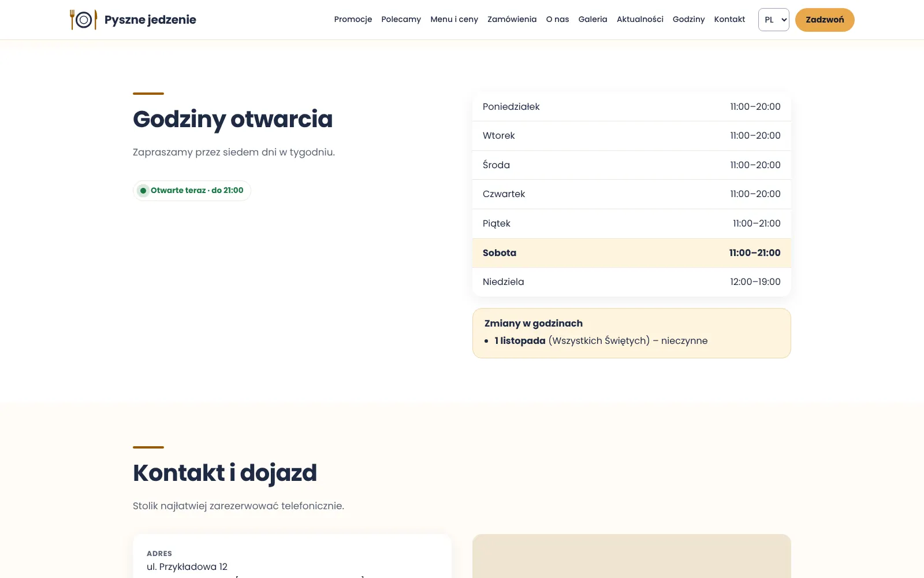
Task: Click the 'Stolik najłatwiej zarezerwować' sentence
Action: (239, 506)
